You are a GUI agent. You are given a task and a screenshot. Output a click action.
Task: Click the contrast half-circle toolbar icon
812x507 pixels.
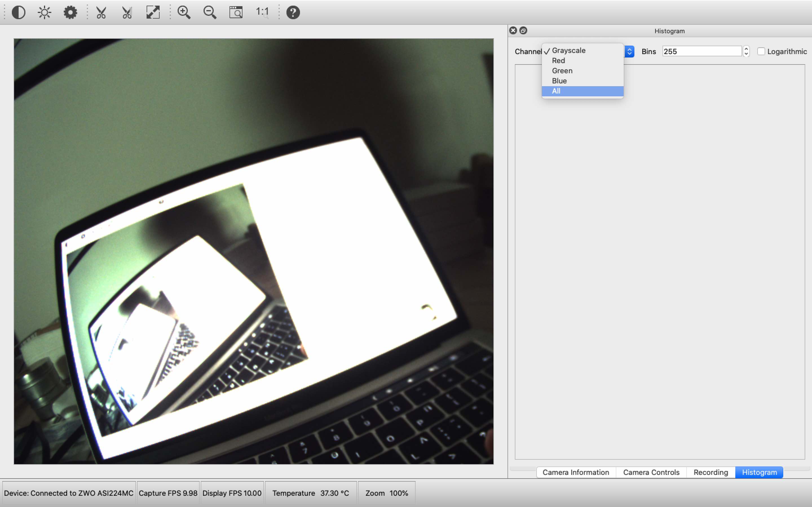click(x=18, y=12)
